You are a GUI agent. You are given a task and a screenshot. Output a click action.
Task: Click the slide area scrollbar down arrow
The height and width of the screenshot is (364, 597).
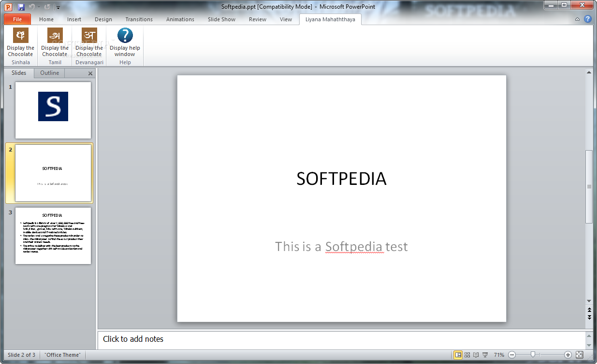[589, 301]
